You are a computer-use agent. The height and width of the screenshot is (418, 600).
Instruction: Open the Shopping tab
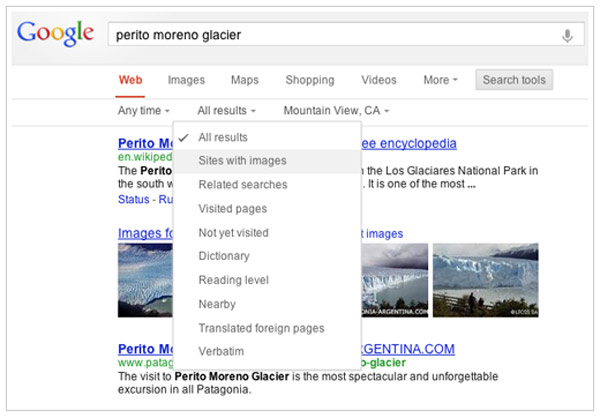[310, 80]
